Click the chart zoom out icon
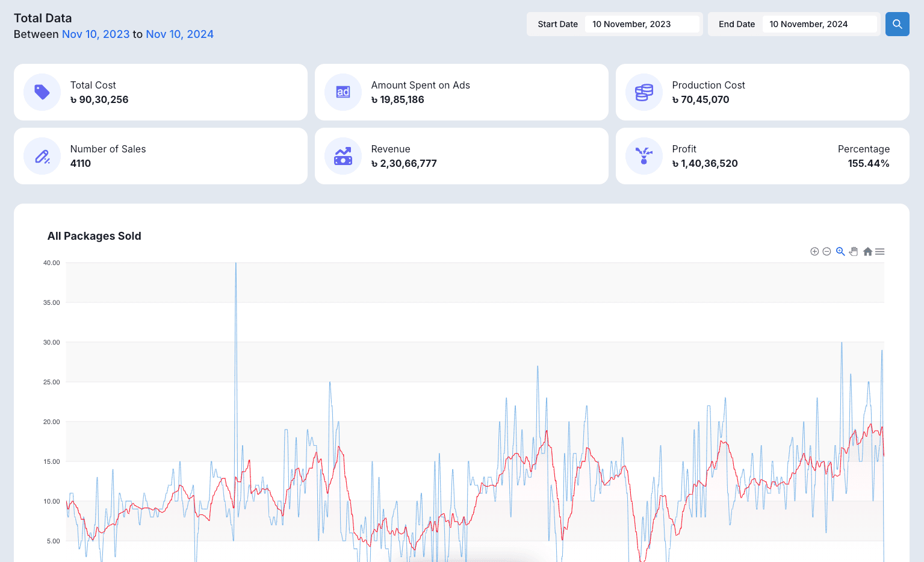The width and height of the screenshot is (924, 562). [x=826, y=252]
